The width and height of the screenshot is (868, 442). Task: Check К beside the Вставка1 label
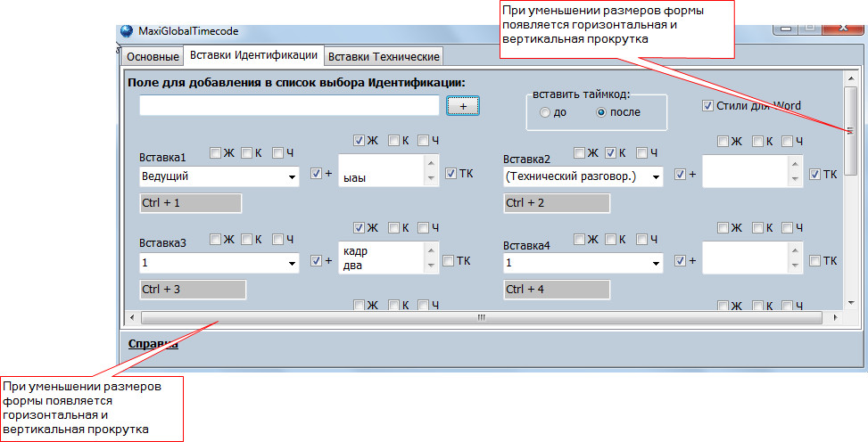tap(246, 152)
